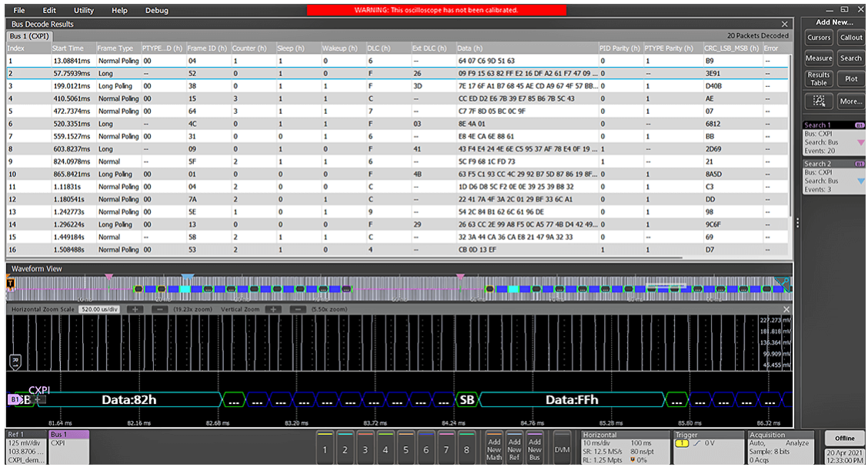Open the Search 1 badge
The image size is (868, 467).
click(x=833, y=138)
